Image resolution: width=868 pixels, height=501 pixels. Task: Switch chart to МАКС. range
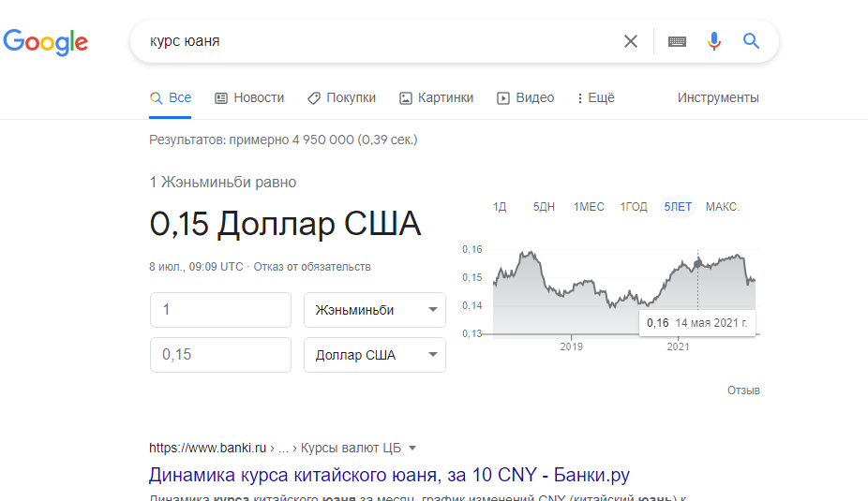pos(722,207)
